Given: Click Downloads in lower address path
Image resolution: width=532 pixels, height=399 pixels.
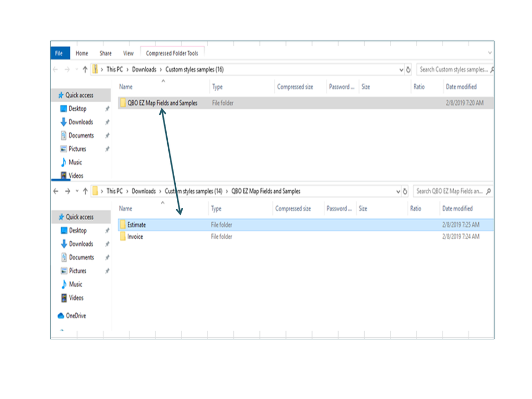Looking at the screenshot, I should click(144, 191).
